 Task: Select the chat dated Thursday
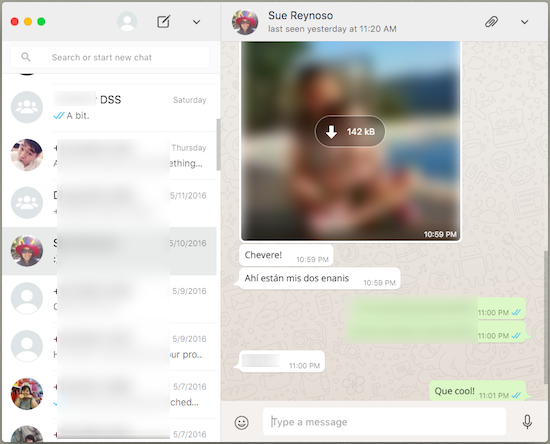tap(109, 155)
